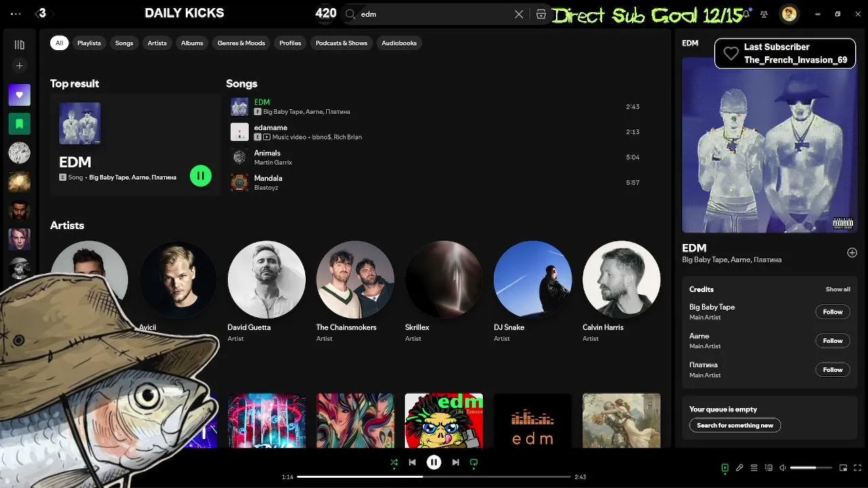
Task: Select EDM song row
Action: tap(435, 107)
